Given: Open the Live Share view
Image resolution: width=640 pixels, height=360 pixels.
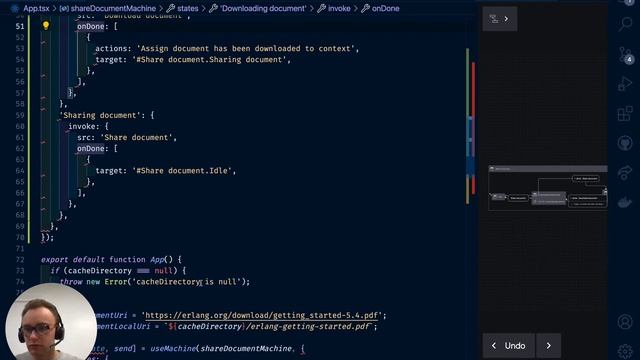Looking at the screenshot, I should click(x=625, y=173).
